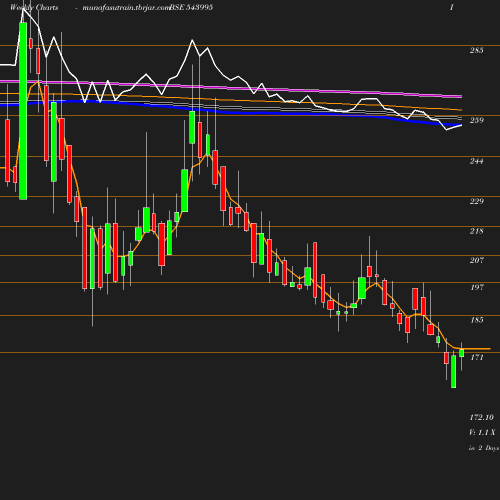Click the BSE 543995 symbol label
The height and width of the screenshot is (500, 500).
(x=191, y=7)
